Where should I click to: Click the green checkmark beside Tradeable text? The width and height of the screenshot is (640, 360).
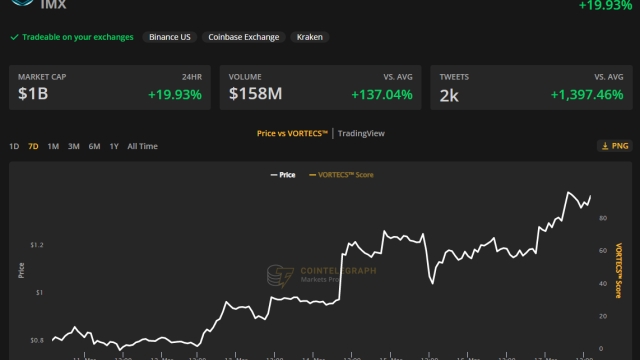pyautogui.click(x=14, y=37)
